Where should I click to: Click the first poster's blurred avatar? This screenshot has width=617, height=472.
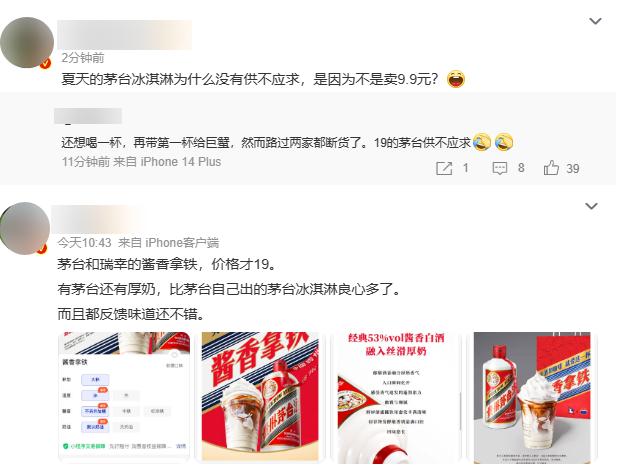click(x=27, y=42)
